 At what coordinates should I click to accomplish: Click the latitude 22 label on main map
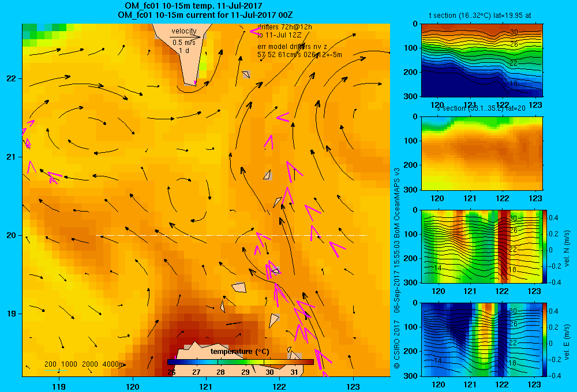(x=12, y=78)
